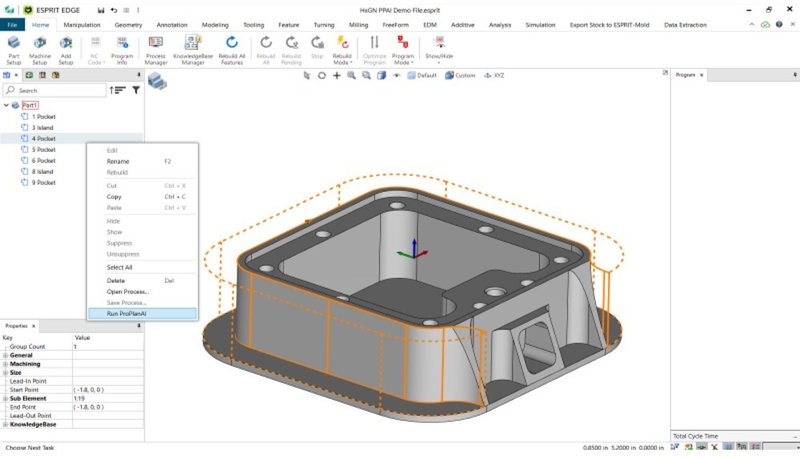
Task: Close the Program panel tab
Action: point(702,75)
